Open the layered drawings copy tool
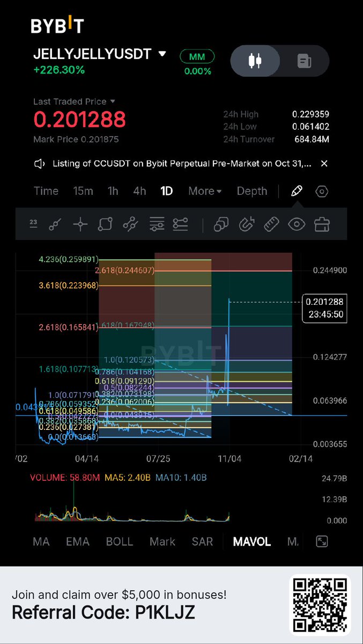Screen dimensions: 363x644 pyautogui.click(x=221, y=224)
